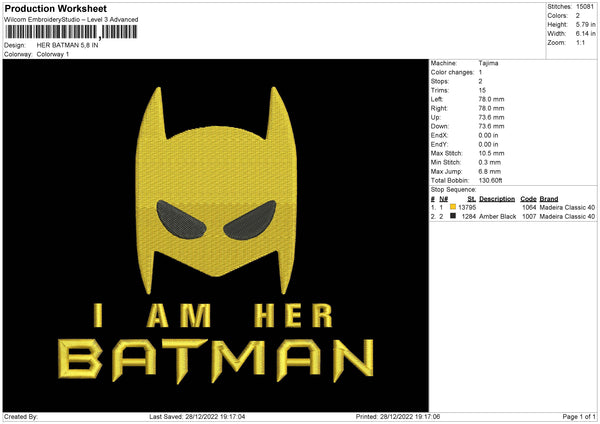Click the black thread swatch for Amber Black

[453, 216]
